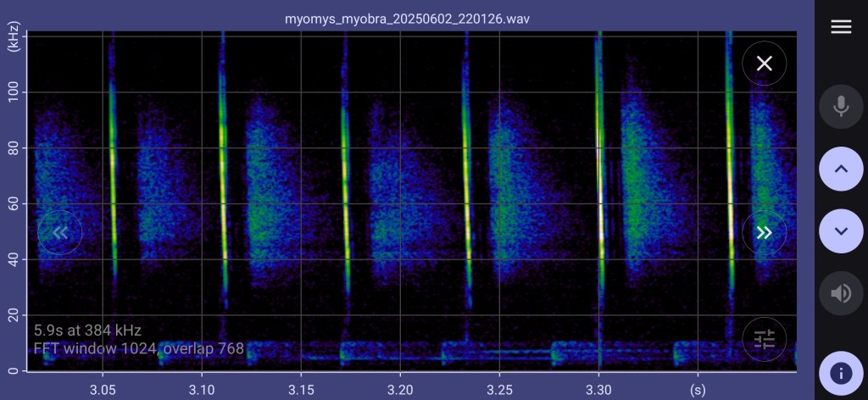Tap the "FFT window 1024, overlap 768" text
868x400 pixels.
tap(139, 348)
